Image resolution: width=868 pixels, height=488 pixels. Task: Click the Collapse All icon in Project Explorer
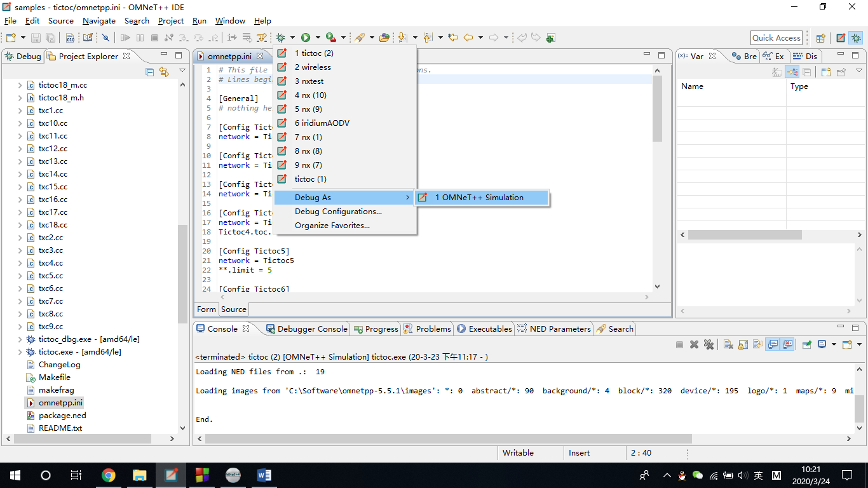[150, 72]
